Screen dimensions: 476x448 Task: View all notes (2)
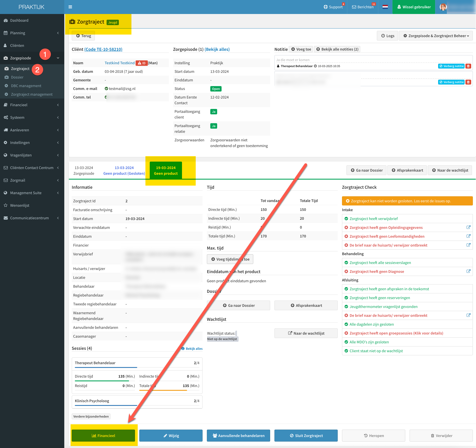tap(337, 49)
